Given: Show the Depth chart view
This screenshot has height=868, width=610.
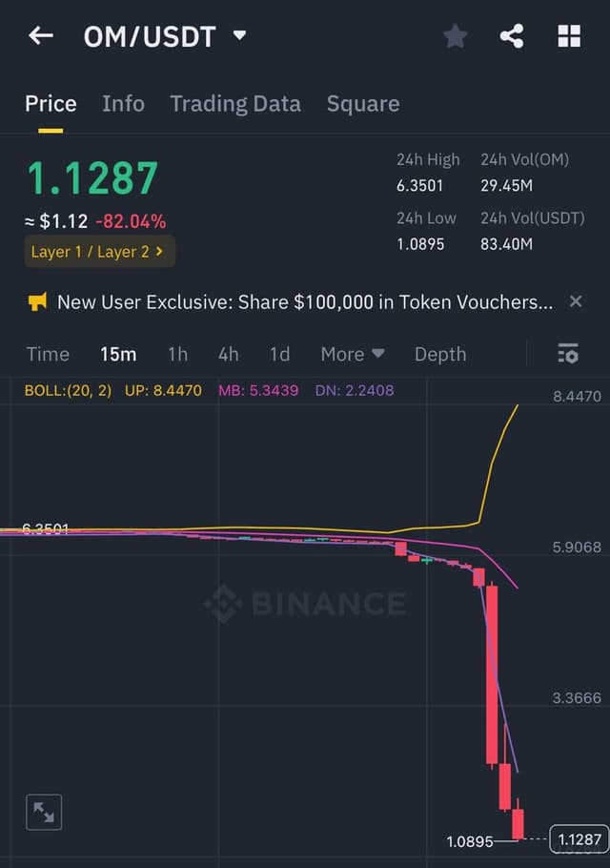Looking at the screenshot, I should pyautogui.click(x=440, y=354).
